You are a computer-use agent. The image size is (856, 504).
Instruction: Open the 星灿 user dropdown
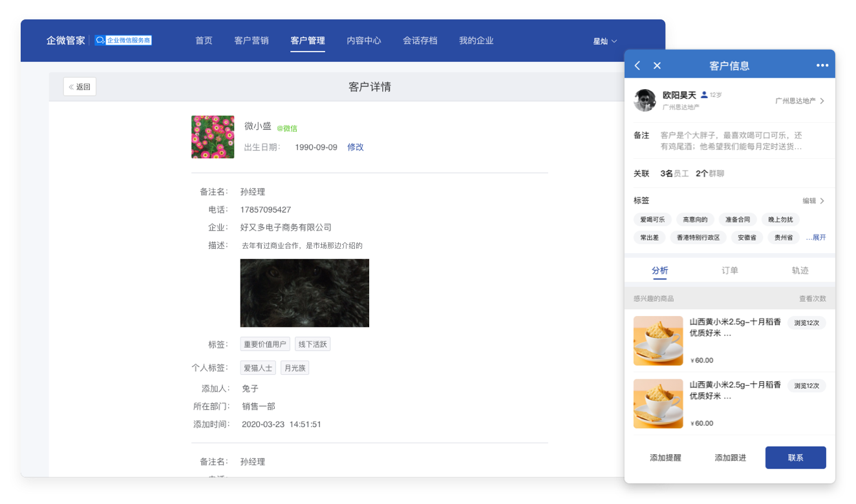(x=605, y=41)
